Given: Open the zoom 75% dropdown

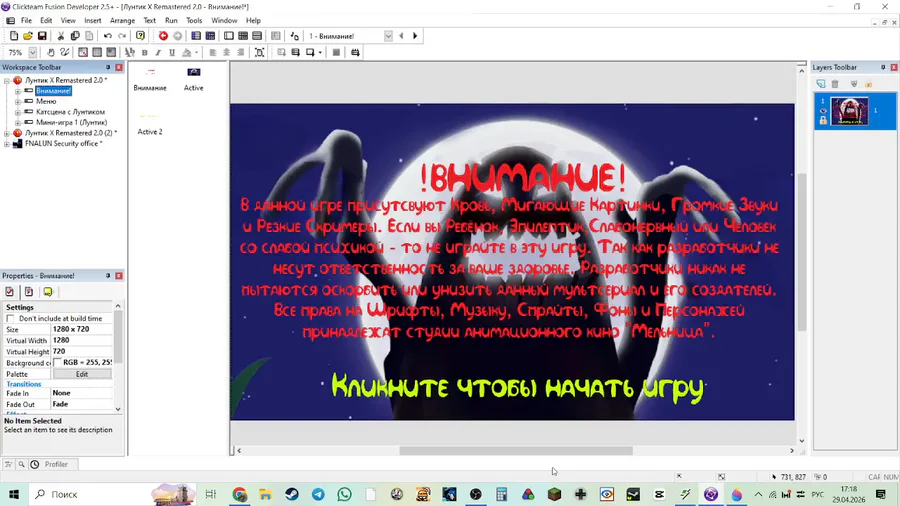Looking at the screenshot, I should [33, 52].
